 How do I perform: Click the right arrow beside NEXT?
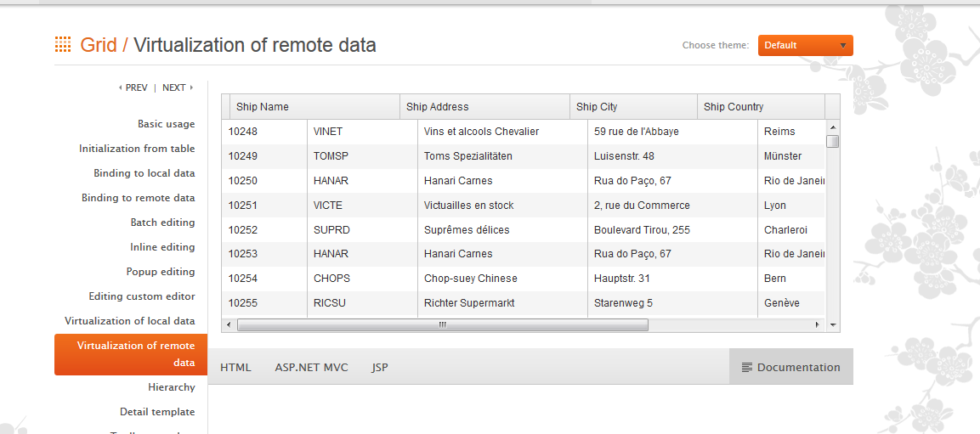(x=191, y=87)
